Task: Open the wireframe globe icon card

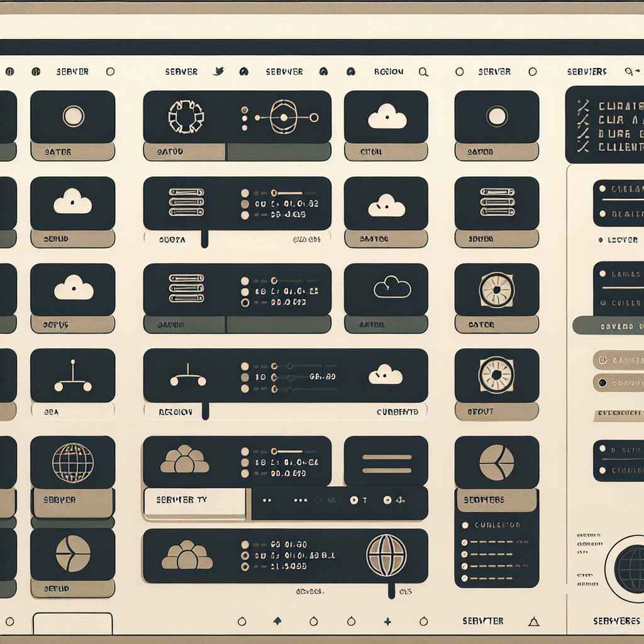Action: pyautogui.click(x=73, y=462)
